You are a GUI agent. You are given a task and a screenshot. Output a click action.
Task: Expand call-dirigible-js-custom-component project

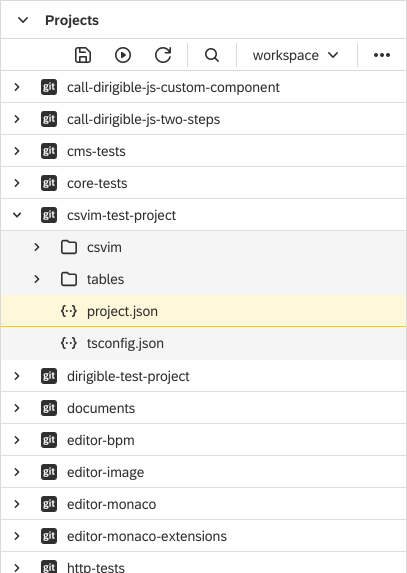tap(17, 87)
